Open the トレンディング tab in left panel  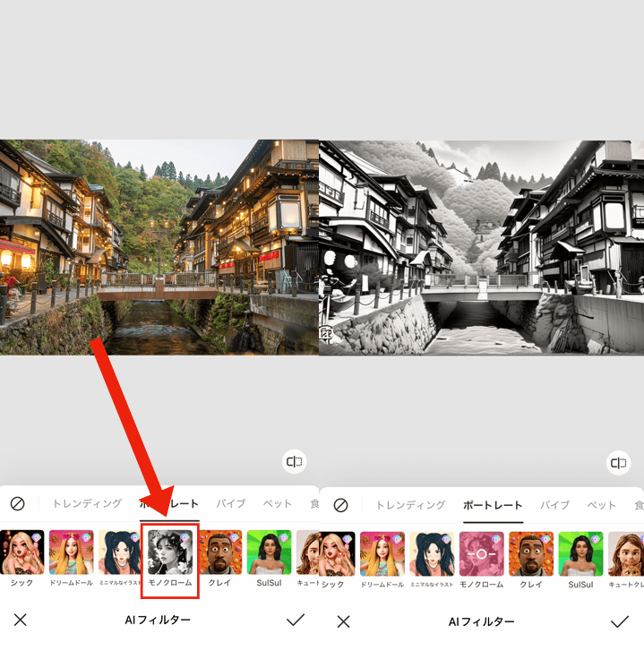[87, 503]
